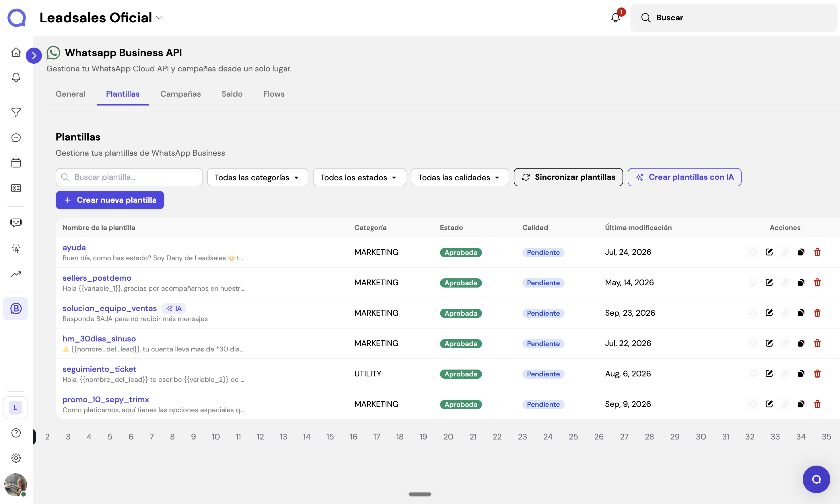
Task: Open the home icon in sidebar
Action: [16, 52]
